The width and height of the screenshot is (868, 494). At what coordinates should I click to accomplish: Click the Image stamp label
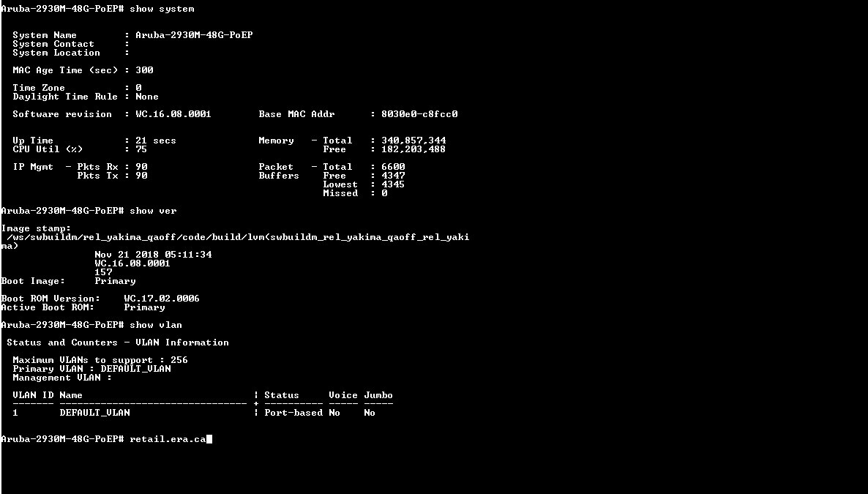click(x=36, y=228)
